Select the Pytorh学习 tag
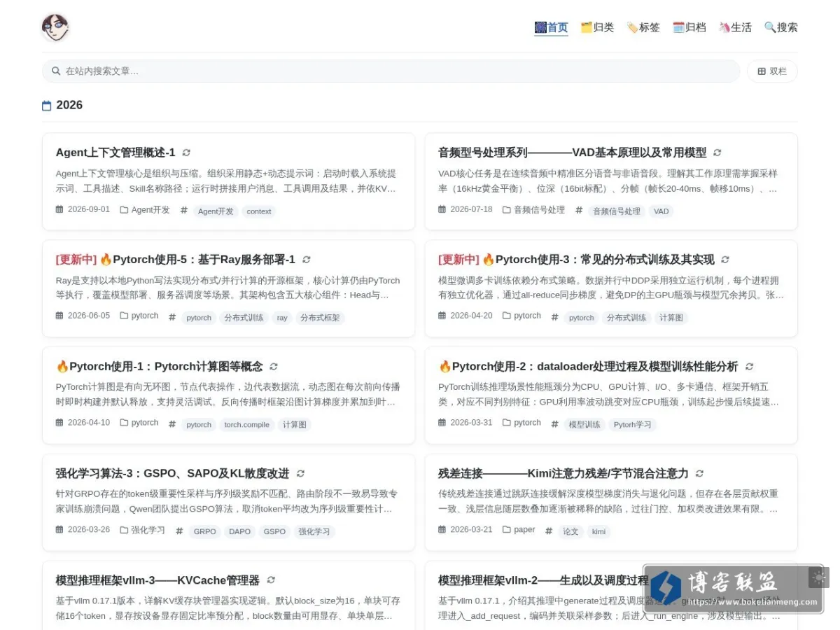Screen dimensions: 840x630 click(x=632, y=425)
